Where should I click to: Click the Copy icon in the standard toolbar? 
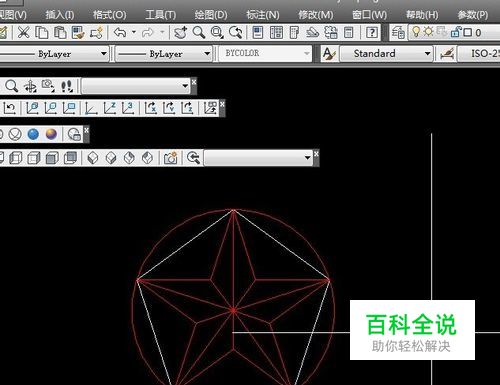[x=42, y=32]
